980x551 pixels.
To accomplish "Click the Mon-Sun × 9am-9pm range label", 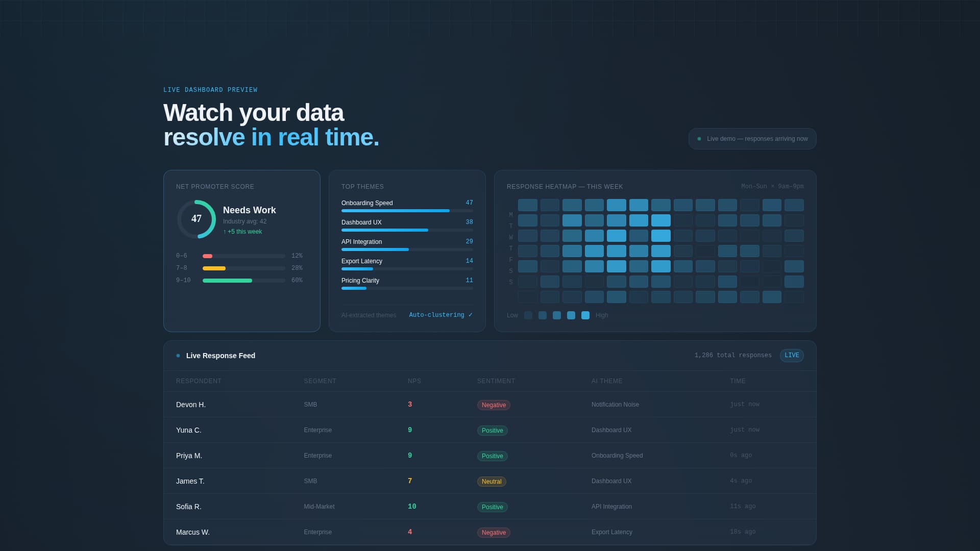I will [772, 187].
